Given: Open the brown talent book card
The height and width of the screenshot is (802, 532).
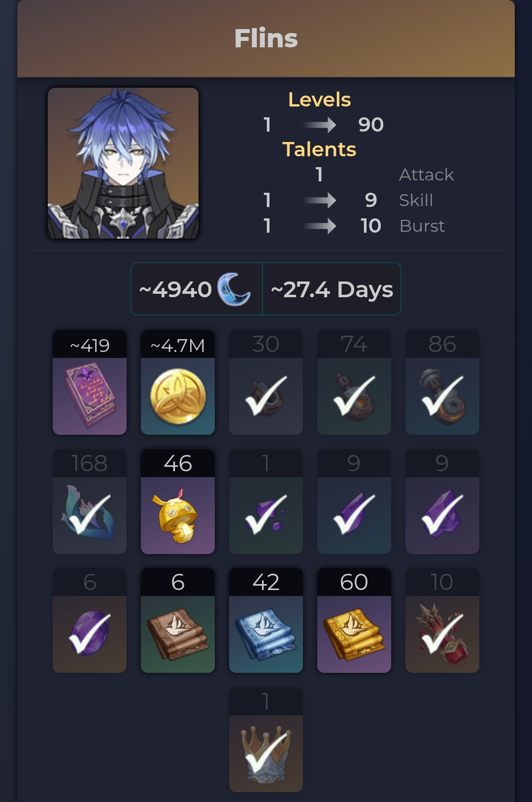Looking at the screenshot, I should 178,621.
